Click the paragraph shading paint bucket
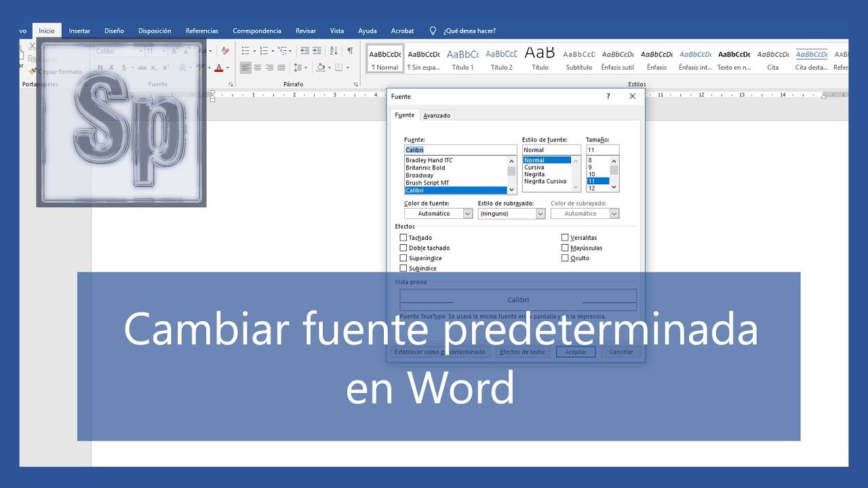 (x=319, y=68)
